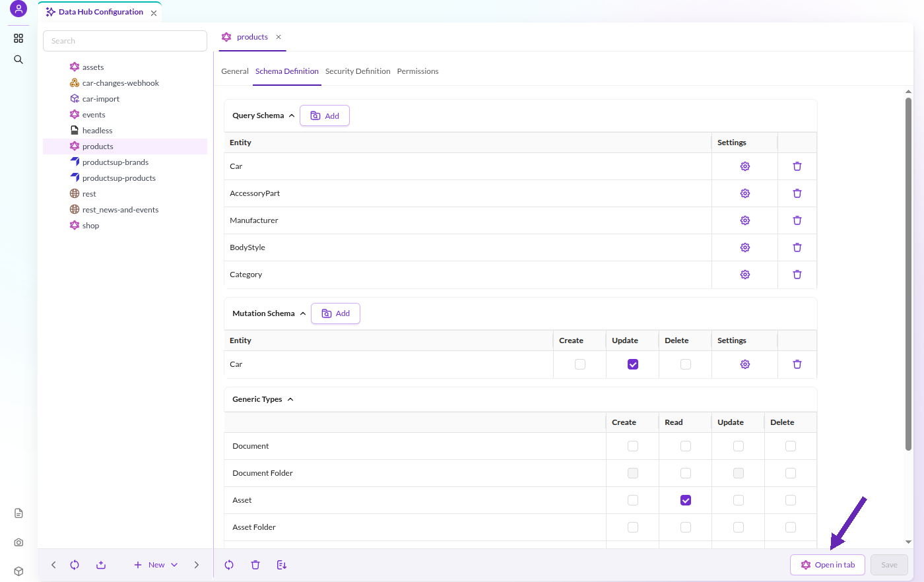Add an entity to Mutation Schema
924x582 pixels.
click(335, 313)
